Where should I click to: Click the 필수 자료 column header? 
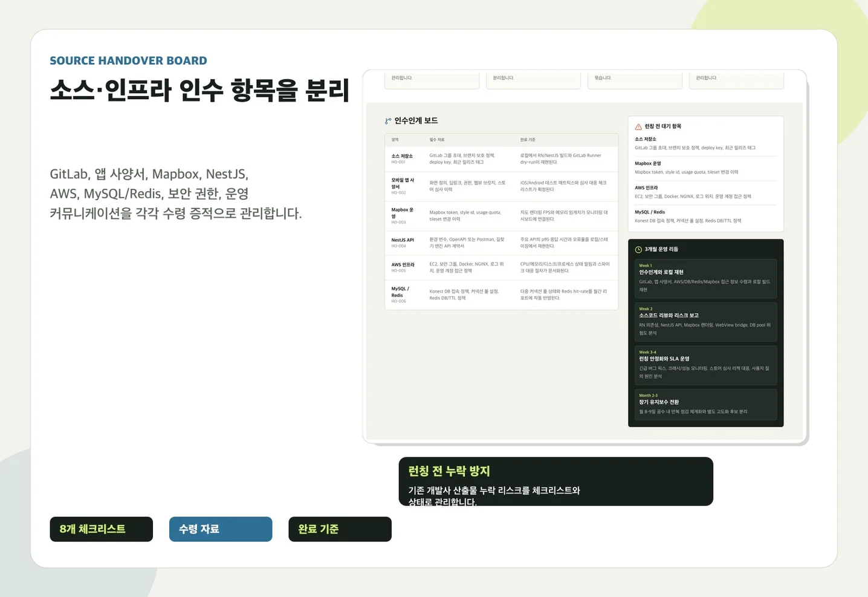coord(437,140)
